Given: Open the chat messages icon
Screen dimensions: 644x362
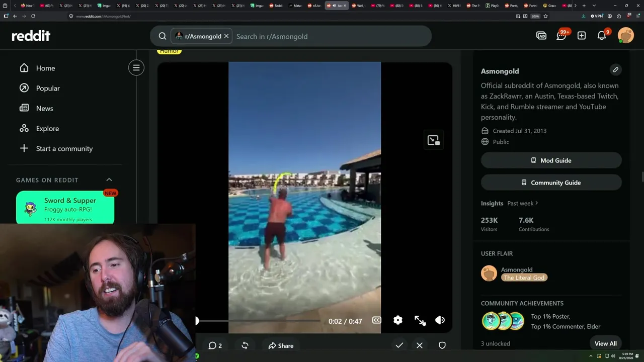Looking at the screenshot, I should (561, 35).
